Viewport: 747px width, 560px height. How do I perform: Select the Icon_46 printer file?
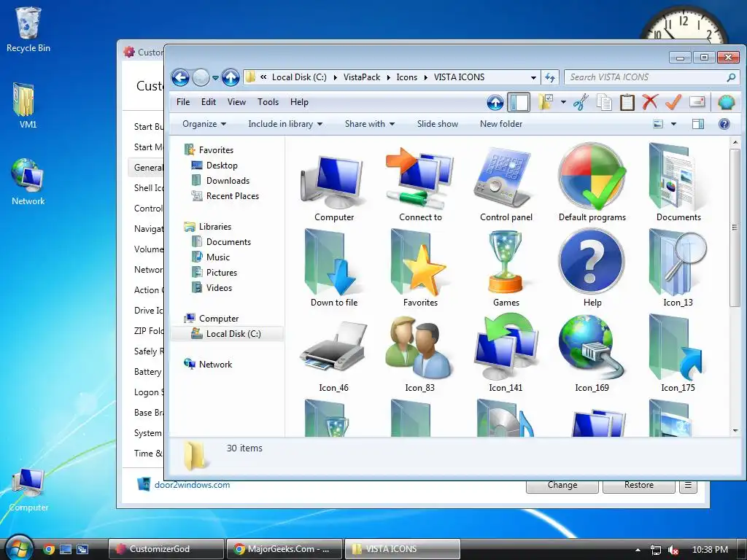point(333,354)
